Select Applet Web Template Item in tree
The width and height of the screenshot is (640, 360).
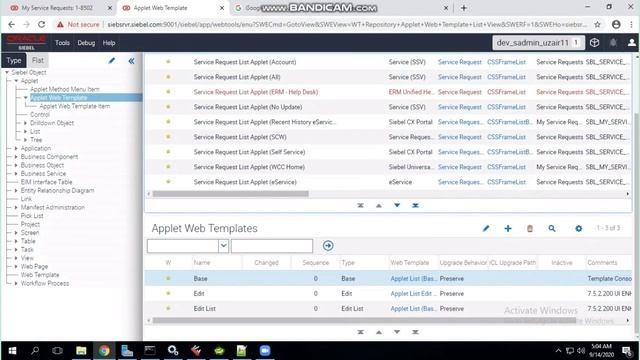click(75, 106)
